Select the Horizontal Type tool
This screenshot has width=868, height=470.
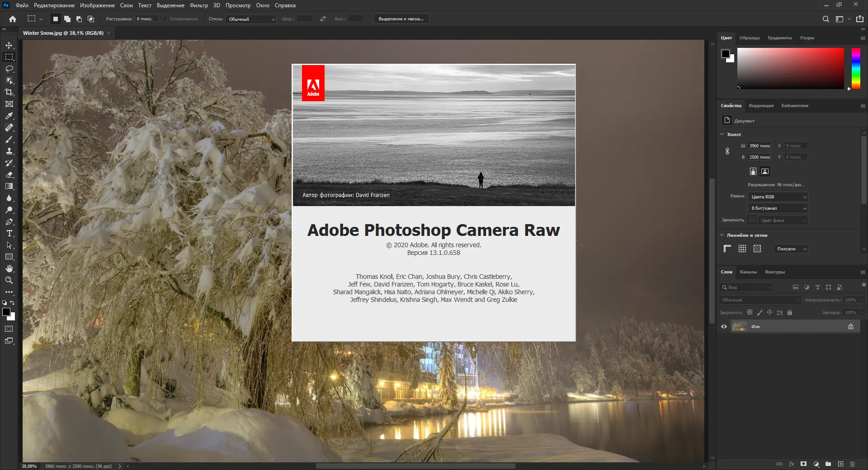(x=9, y=233)
